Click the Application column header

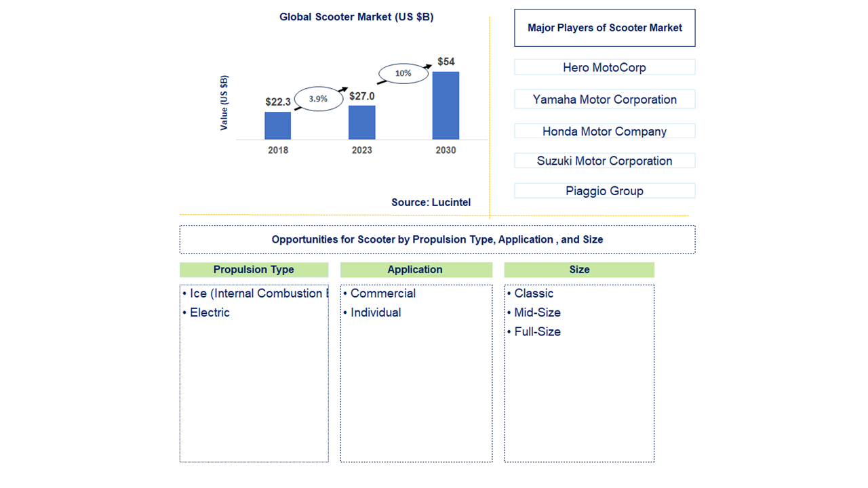tap(416, 270)
